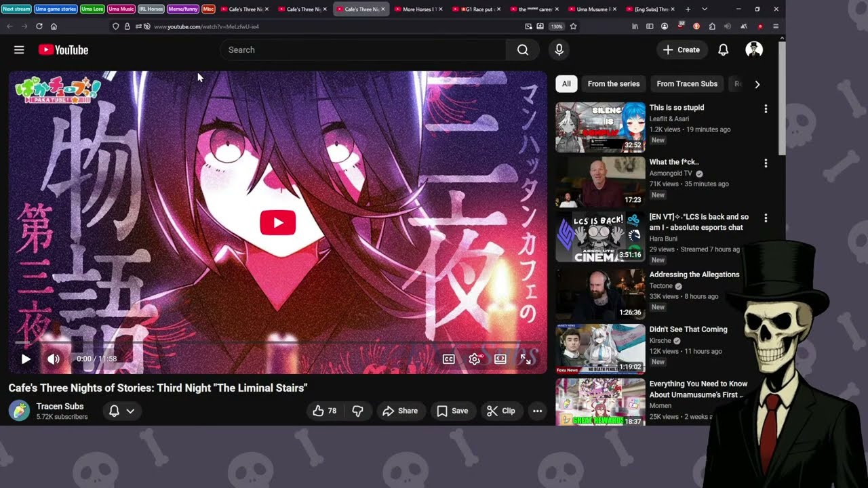Open Meme/funny bookmark folder

pyautogui.click(x=182, y=9)
